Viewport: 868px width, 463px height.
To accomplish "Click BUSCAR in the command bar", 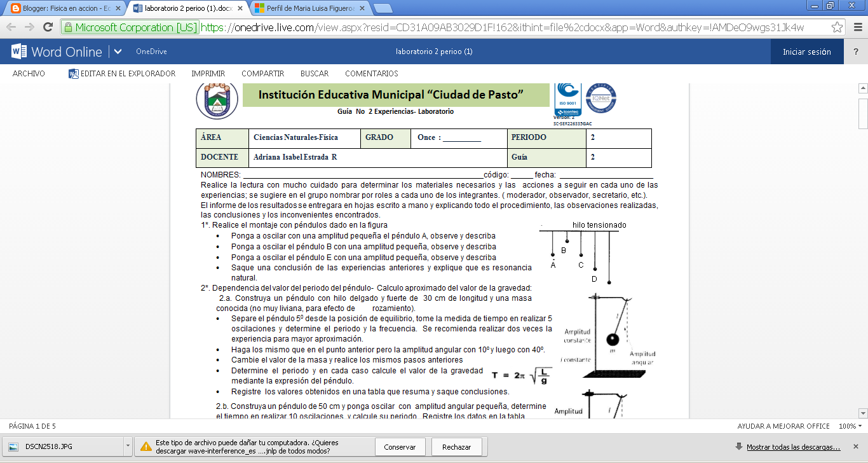I will (315, 74).
